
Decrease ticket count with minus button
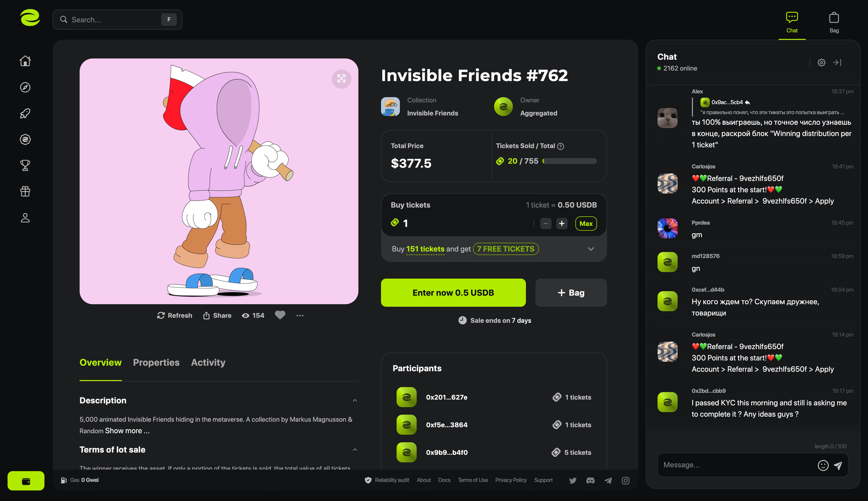coord(546,224)
